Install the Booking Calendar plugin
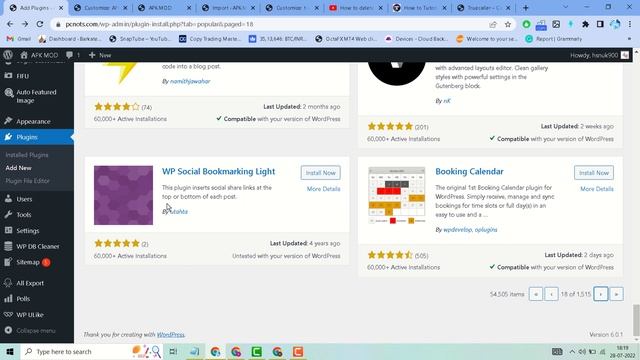This screenshot has height=360, width=640. pos(593,173)
